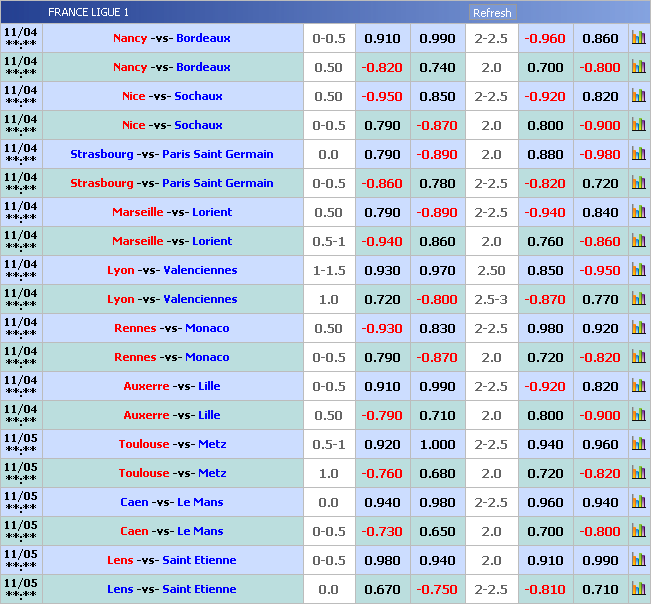This screenshot has width=651, height=604.
Task: Click Auxerre team name in 0.50 handicap row
Action: pos(146,415)
